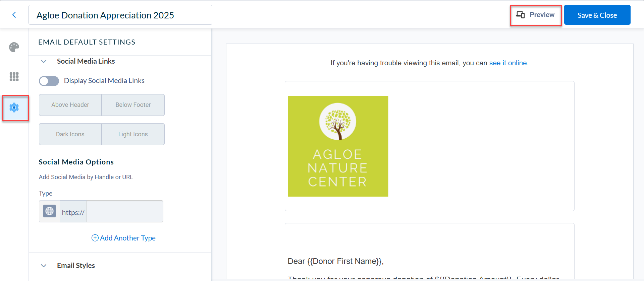The width and height of the screenshot is (644, 281).
Task: Click the Add Another Type link
Action: tap(123, 238)
